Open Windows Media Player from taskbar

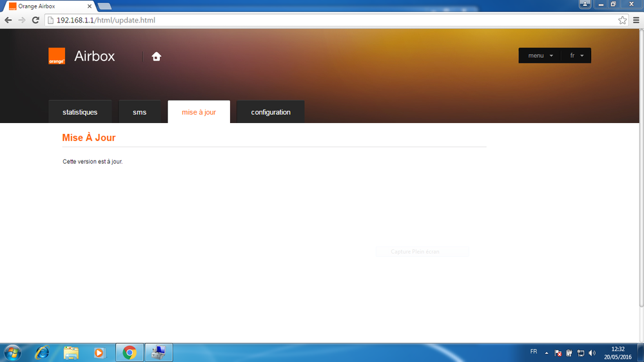99,352
